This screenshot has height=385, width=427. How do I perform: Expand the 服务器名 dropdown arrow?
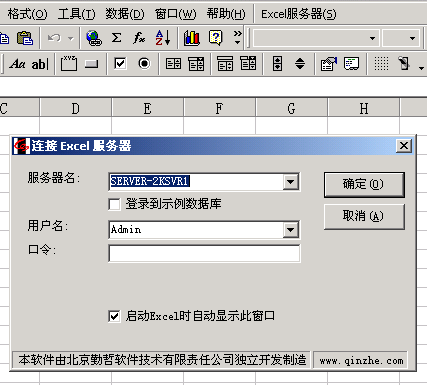click(x=291, y=182)
